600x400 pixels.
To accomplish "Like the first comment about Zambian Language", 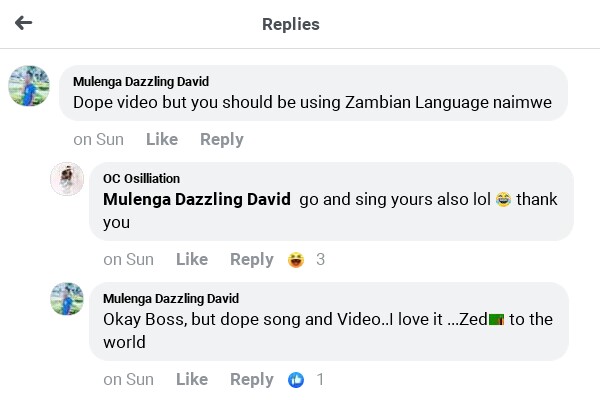I will [162, 139].
